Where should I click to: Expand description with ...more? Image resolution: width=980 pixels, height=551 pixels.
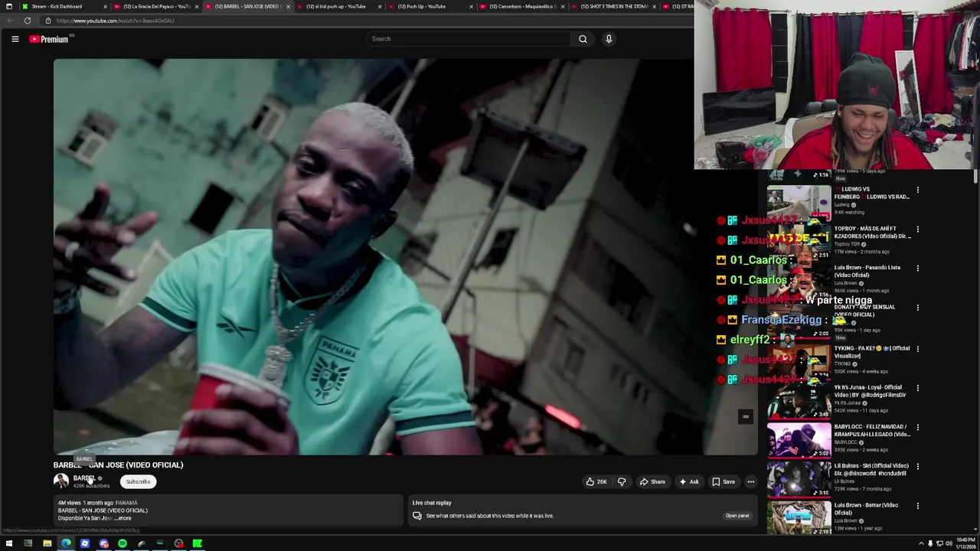(122, 518)
